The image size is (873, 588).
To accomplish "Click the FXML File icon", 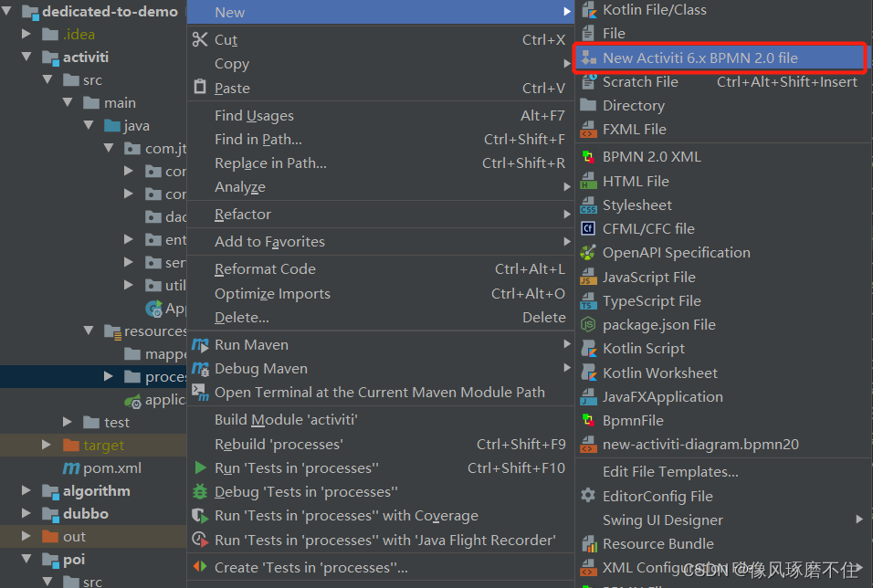I will click(588, 129).
